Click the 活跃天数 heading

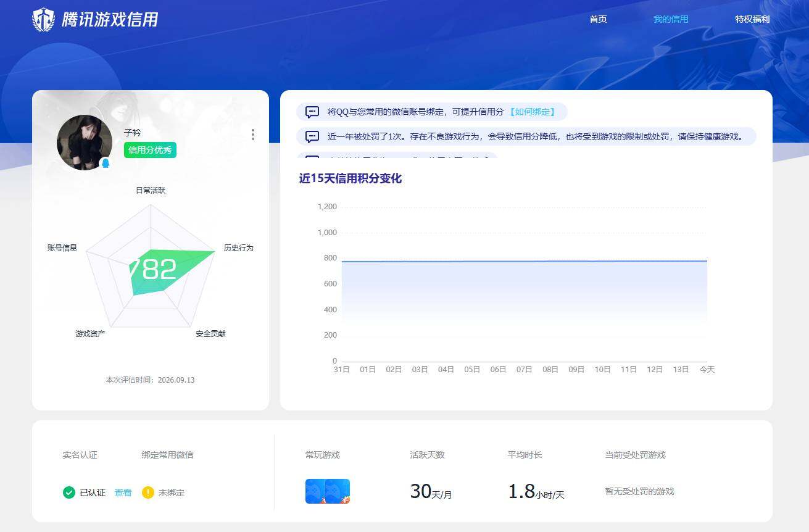coord(427,455)
